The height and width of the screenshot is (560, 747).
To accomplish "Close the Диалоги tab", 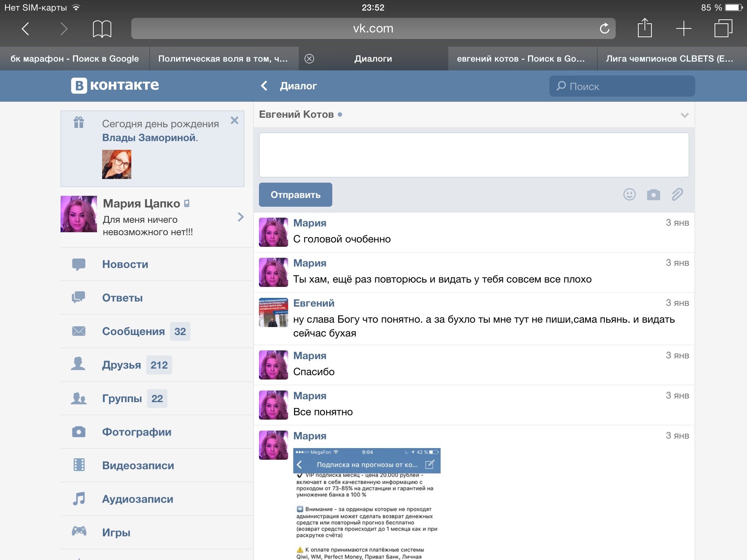I will tap(309, 59).
